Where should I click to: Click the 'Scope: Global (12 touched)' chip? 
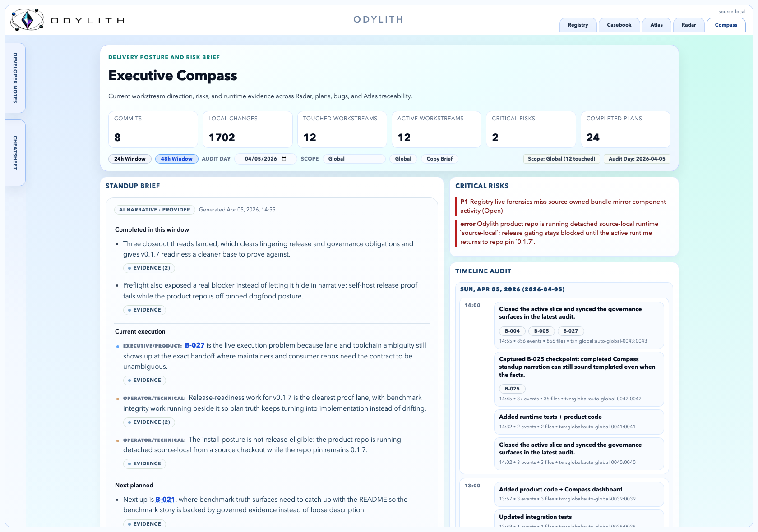click(x=561, y=159)
